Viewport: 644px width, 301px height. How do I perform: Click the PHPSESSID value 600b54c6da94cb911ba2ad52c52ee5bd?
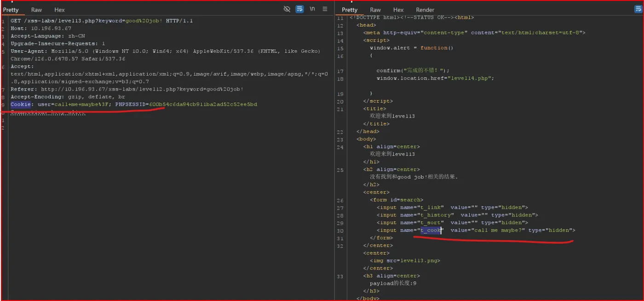tap(203, 104)
